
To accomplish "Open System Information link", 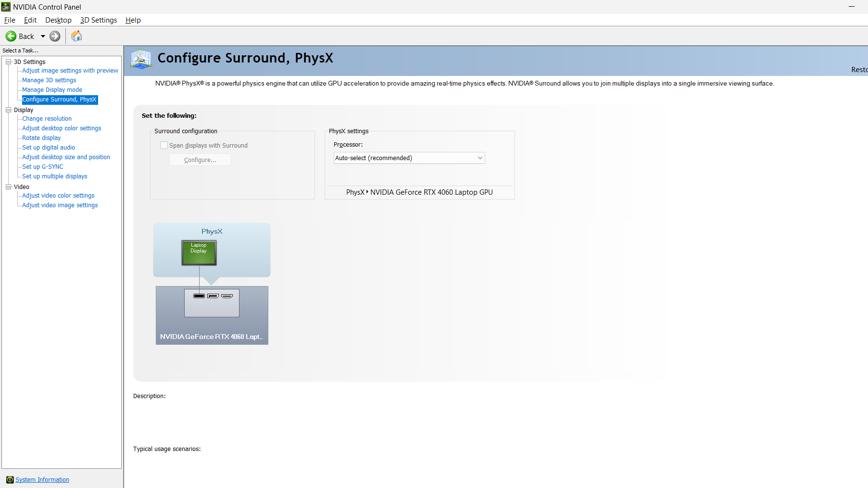I will (42, 479).
